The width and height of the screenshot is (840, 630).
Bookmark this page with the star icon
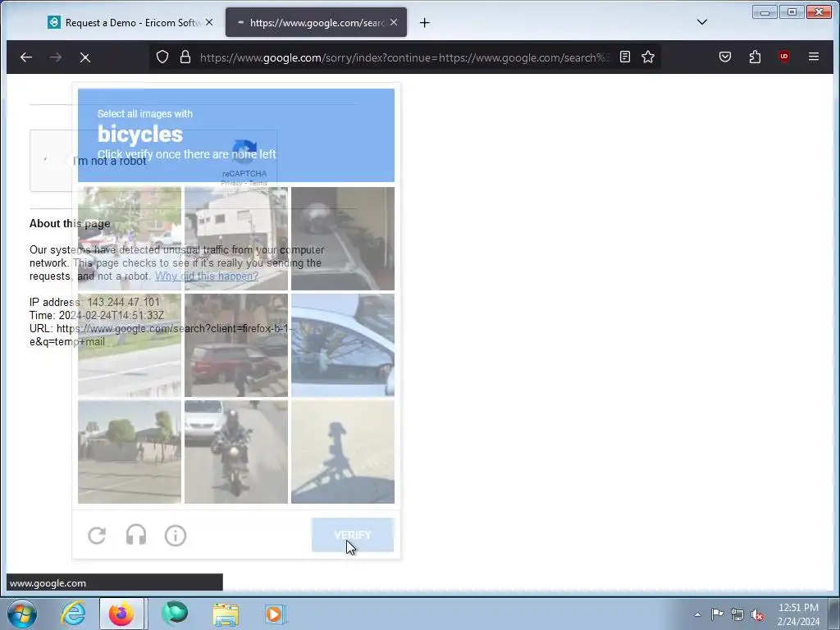tap(648, 57)
